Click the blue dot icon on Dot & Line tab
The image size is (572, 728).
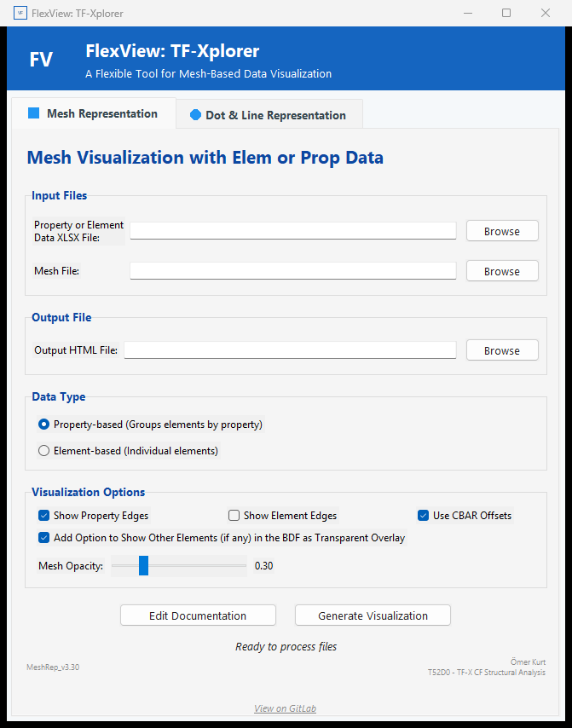[x=195, y=113]
